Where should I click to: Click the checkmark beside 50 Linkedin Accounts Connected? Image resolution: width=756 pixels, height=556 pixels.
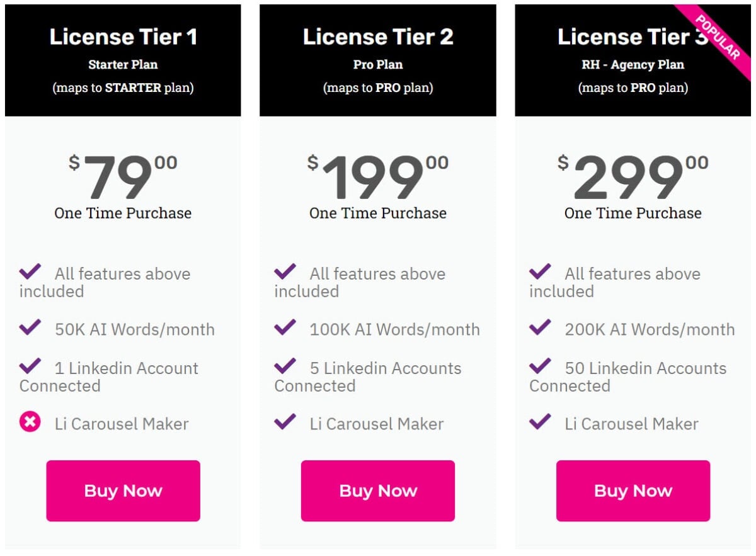540,367
